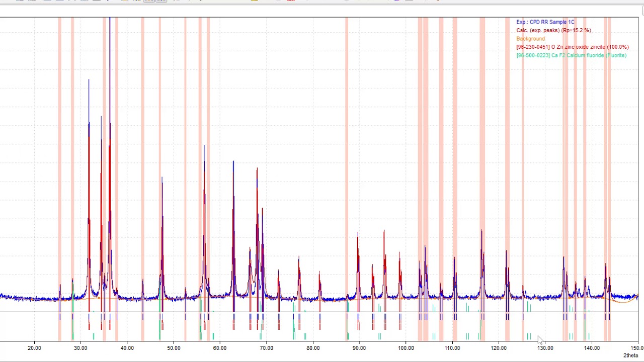Click the 90.00 x-axis tick label
The image size is (644, 362).
click(359, 348)
